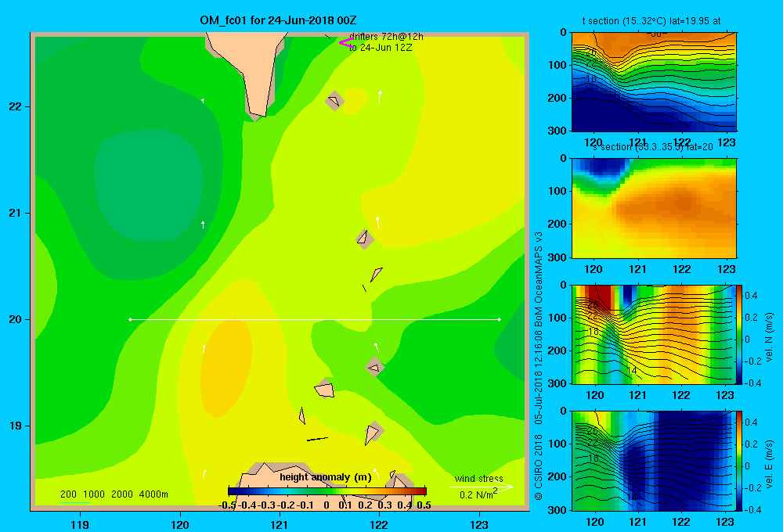Click the wind stress reference arrow
Viewport: 783px width, 532px height.
(x=481, y=487)
